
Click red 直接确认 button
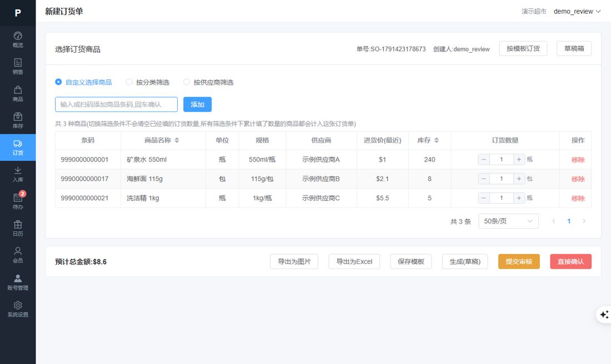coord(571,261)
